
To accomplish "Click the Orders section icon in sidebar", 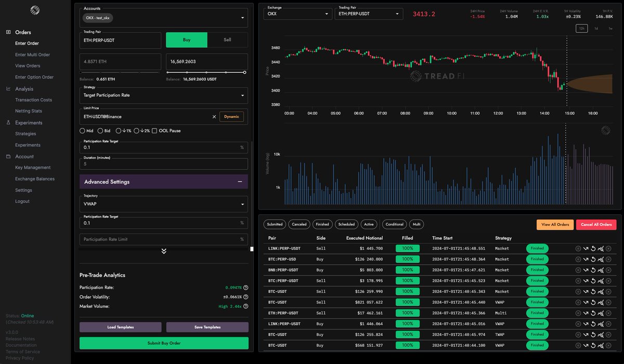I will pyautogui.click(x=8, y=32).
